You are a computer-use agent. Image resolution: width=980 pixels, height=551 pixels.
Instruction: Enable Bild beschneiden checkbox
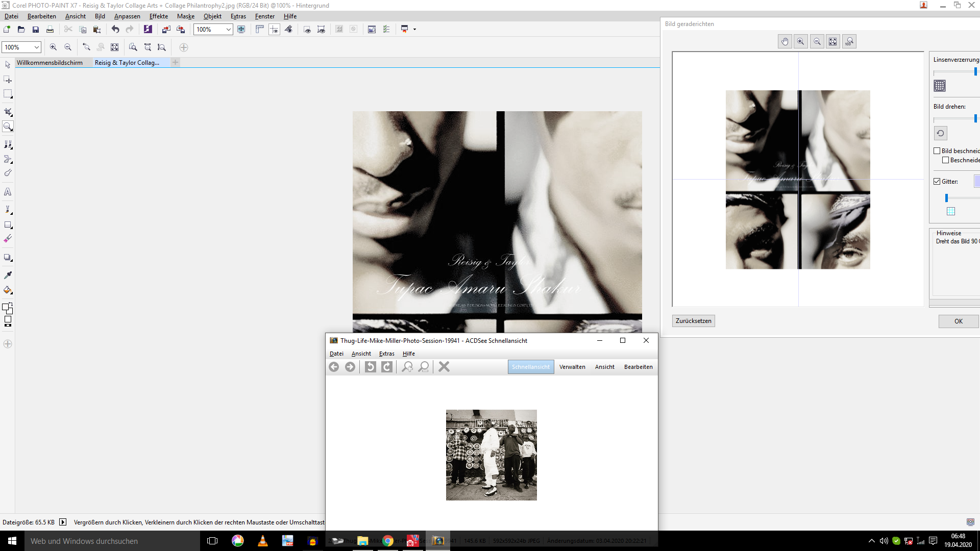[937, 151]
